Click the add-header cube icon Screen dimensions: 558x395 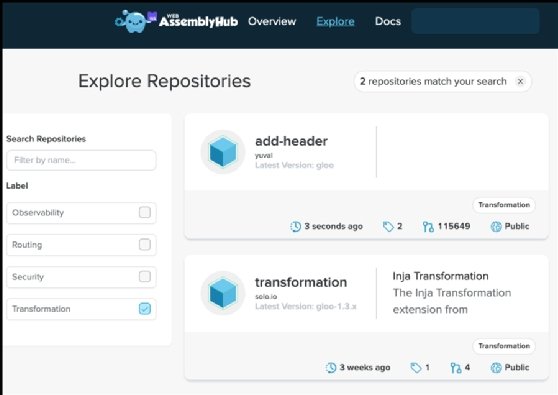coord(223,152)
